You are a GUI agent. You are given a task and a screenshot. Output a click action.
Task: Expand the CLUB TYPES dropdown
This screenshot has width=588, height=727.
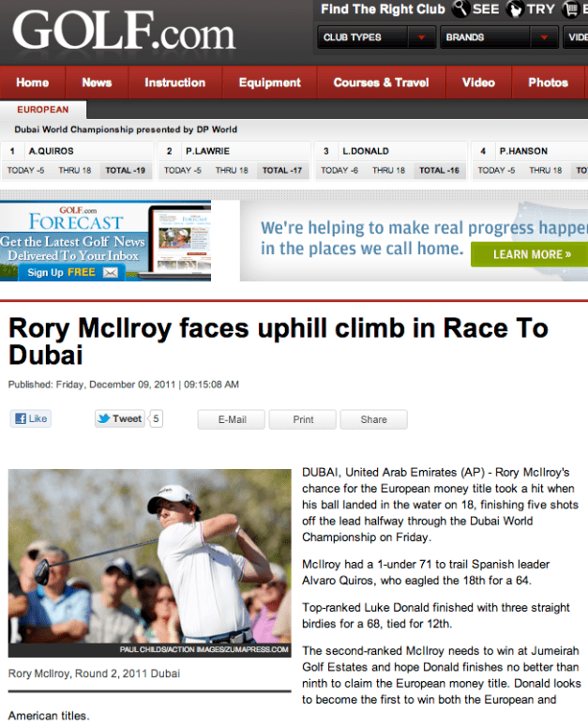coord(377,38)
